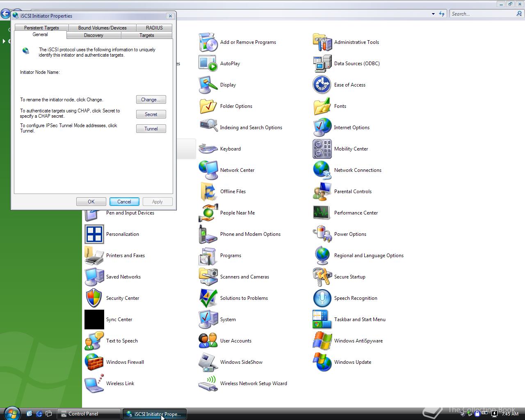
Task: Open the Windows AntiSpyware icon
Action: pyautogui.click(x=322, y=341)
